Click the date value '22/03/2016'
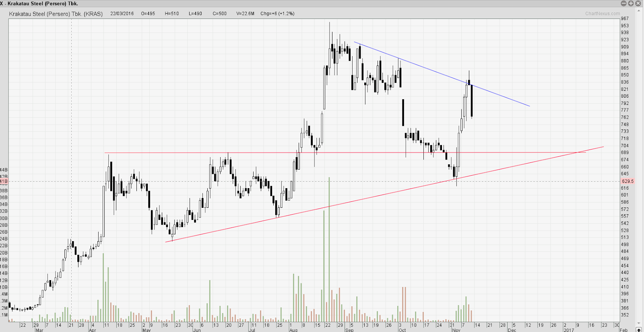 point(122,14)
